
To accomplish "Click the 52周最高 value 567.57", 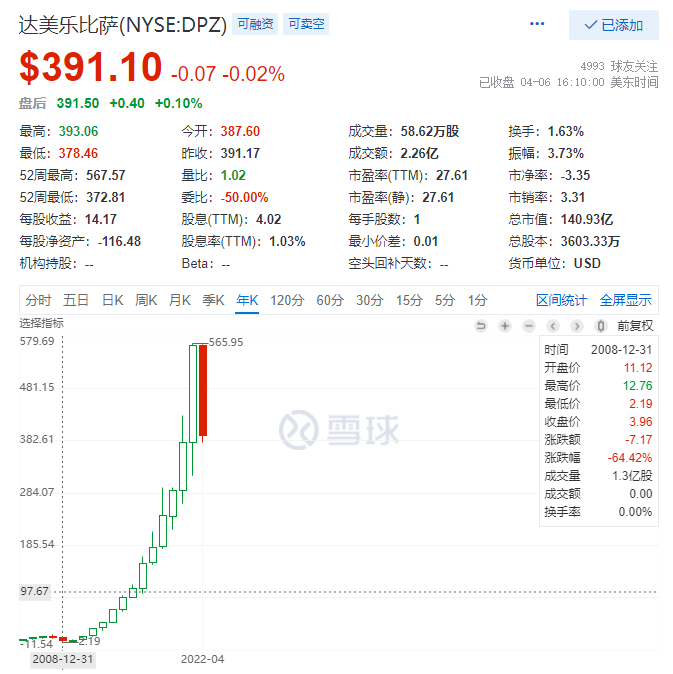I will click(106, 175).
